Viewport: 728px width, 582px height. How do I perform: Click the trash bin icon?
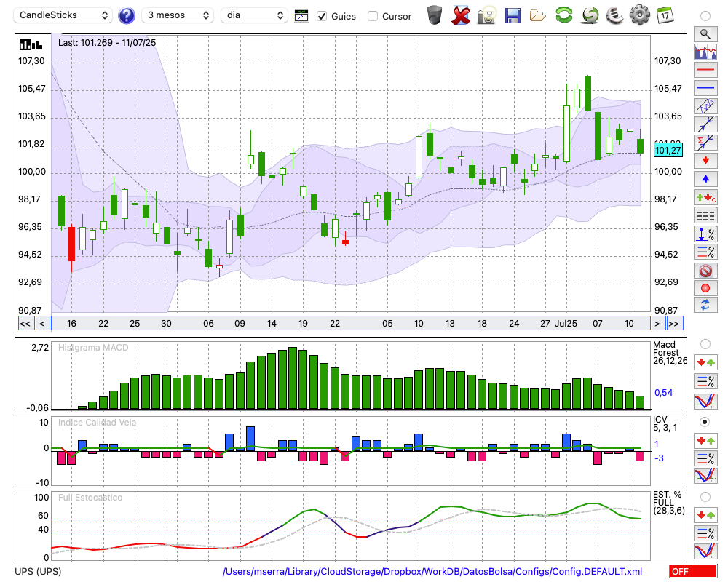point(435,15)
